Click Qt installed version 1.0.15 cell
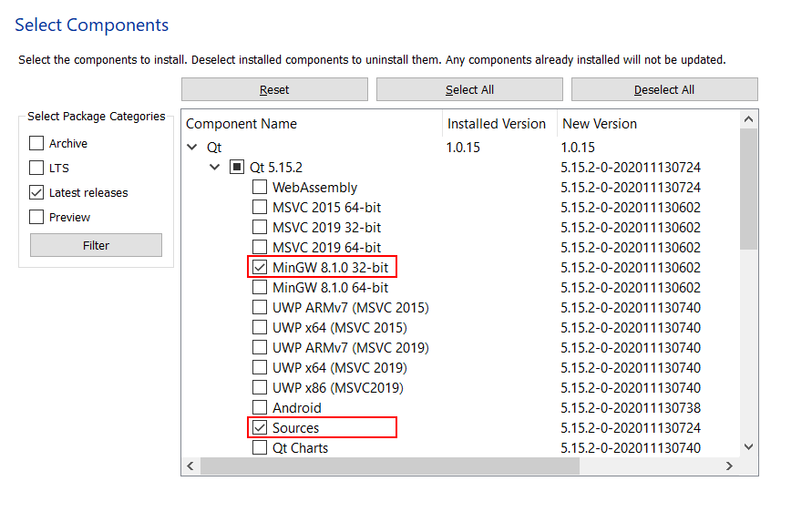This screenshot has height=512, width=812. coord(463,148)
